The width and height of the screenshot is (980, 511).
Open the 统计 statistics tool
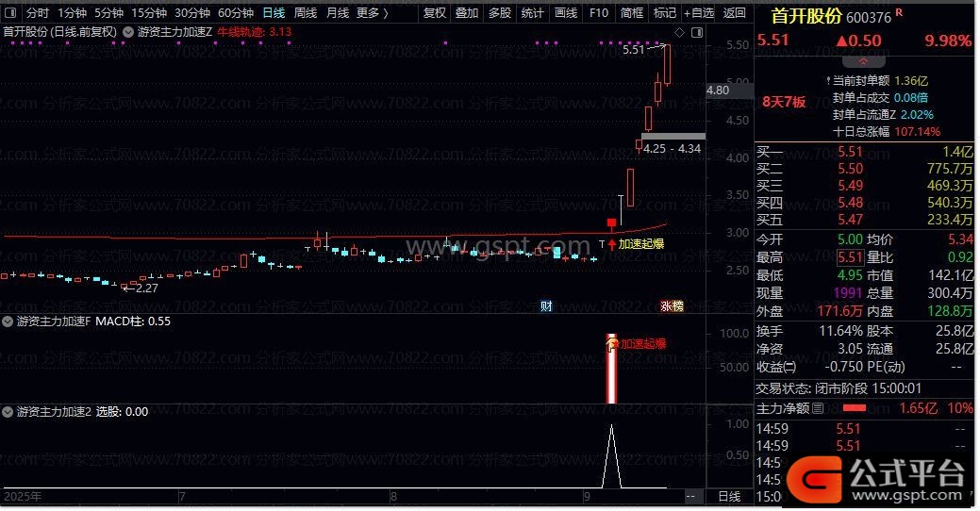tap(532, 12)
